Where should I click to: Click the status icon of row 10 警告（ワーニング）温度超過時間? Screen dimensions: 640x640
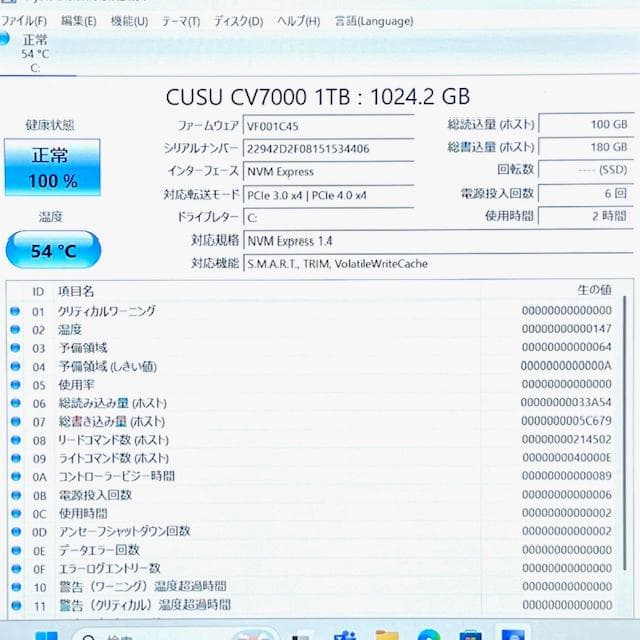pyautogui.click(x=16, y=587)
